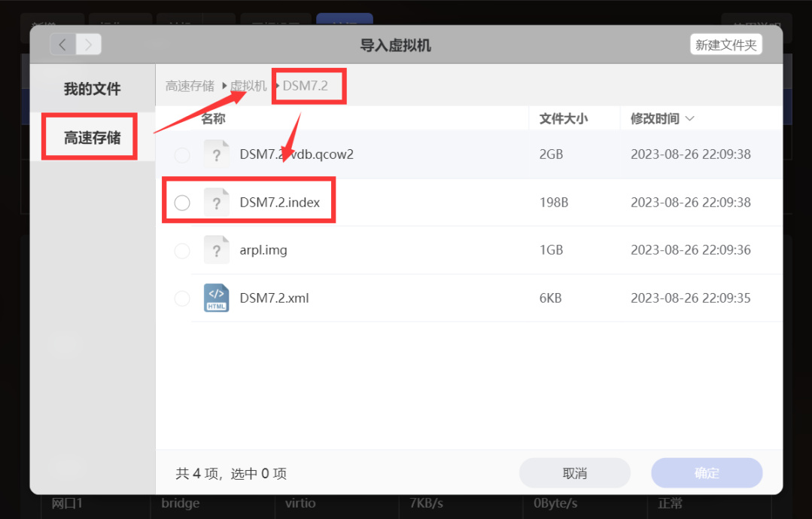Click the arpl.img file icon
This screenshot has height=519, width=812.
217,250
